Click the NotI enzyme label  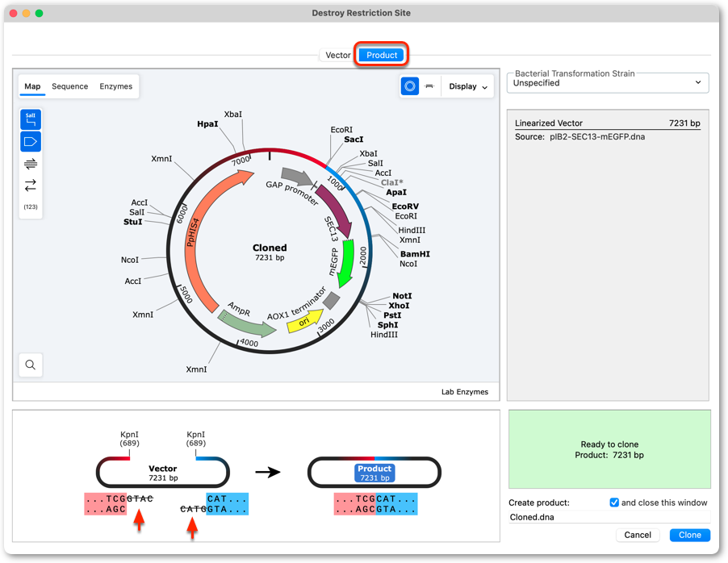pyautogui.click(x=402, y=296)
